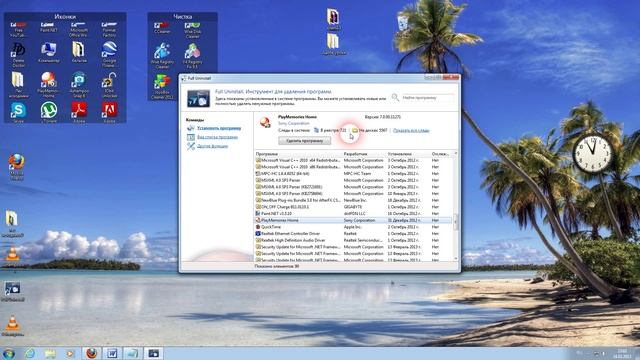
Task: Open PlayMemories Home shortcut in Иконки group
Action: 49,85
